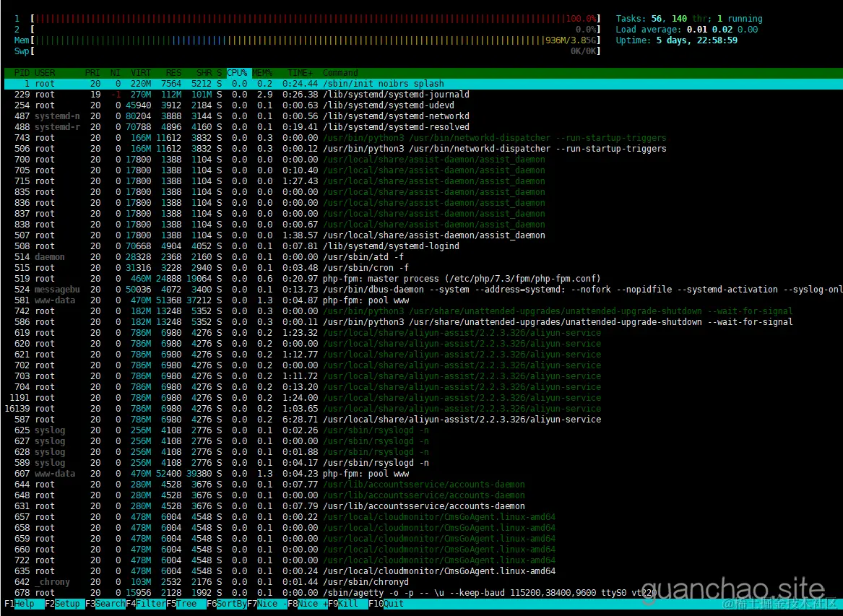The width and height of the screenshot is (843, 616).
Task: Sort by the PID column header
Action: pos(22,72)
